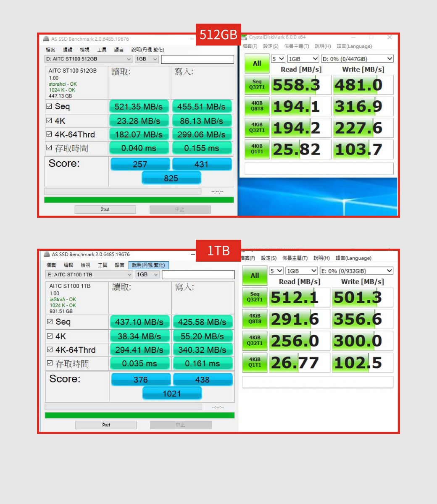The width and height of the screenshot is (437, 504).
Task: Open drive dropdown E: AITC ST100 1TB
Action: pyautogui.click(x=89, y=275)
